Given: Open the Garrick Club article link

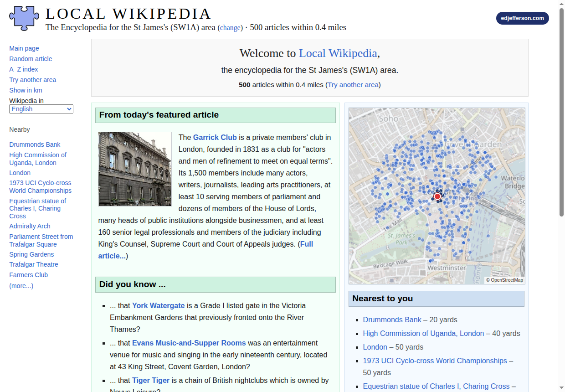Looking at the screenshot, I should (x=215, y=137).
